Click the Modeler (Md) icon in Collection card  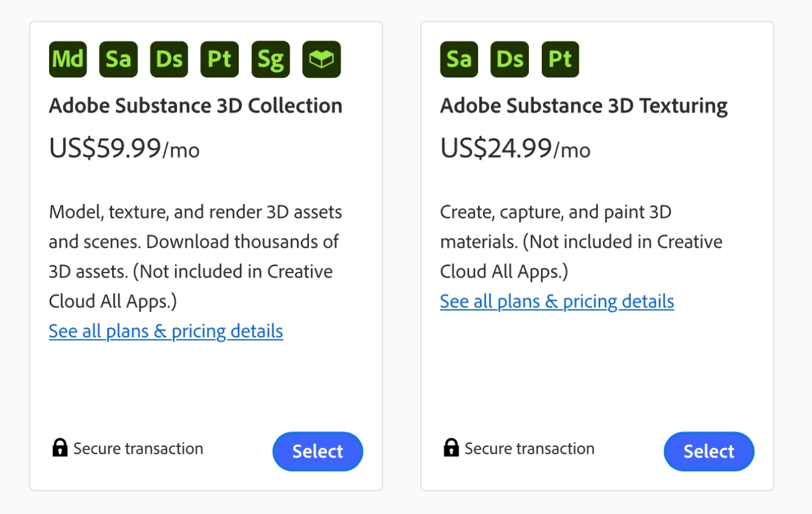tap(68, 59)
